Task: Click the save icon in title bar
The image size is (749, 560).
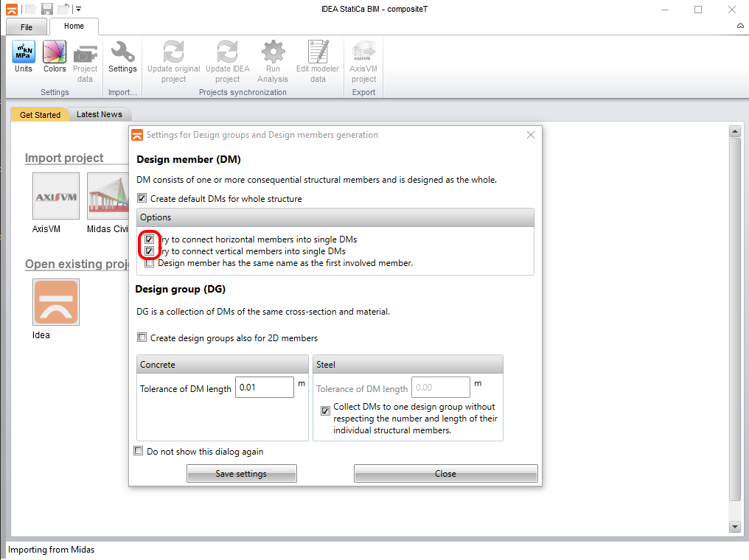Action: tap(47, 9)
